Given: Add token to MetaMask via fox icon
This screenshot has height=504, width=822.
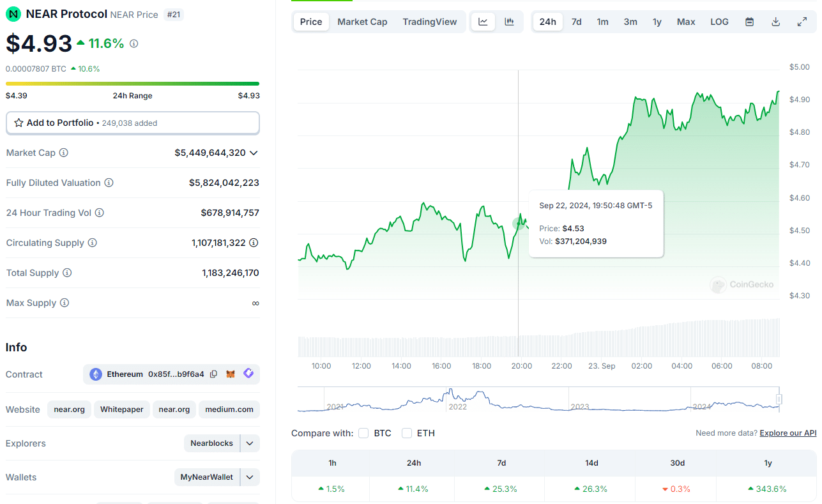Looking at the screenshot, I should click(x=231, y=374).
